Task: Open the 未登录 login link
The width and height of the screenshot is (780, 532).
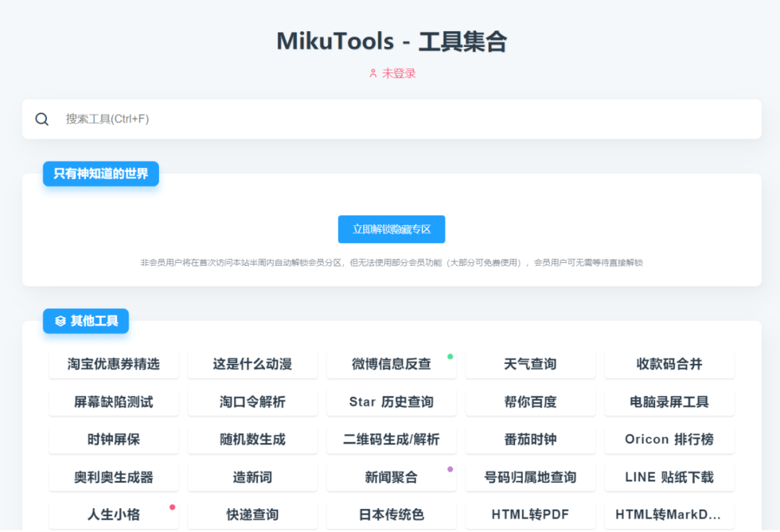Action: 398,73
